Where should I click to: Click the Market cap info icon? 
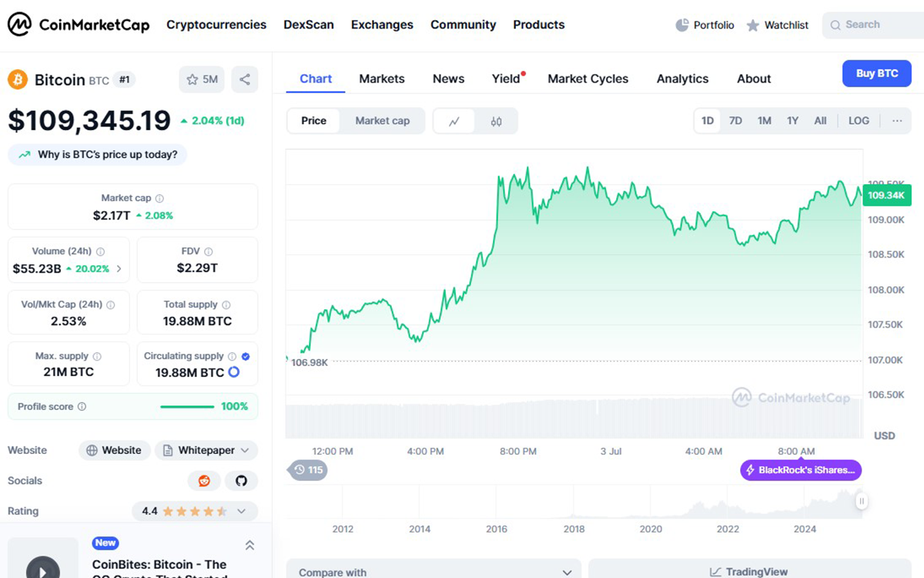pos(159,199)
